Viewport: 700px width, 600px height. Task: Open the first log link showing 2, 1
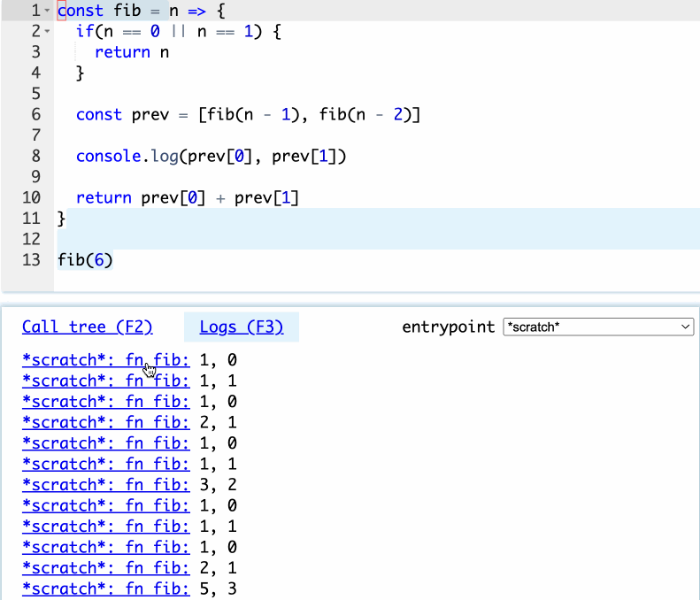click(x=105, y=422)
